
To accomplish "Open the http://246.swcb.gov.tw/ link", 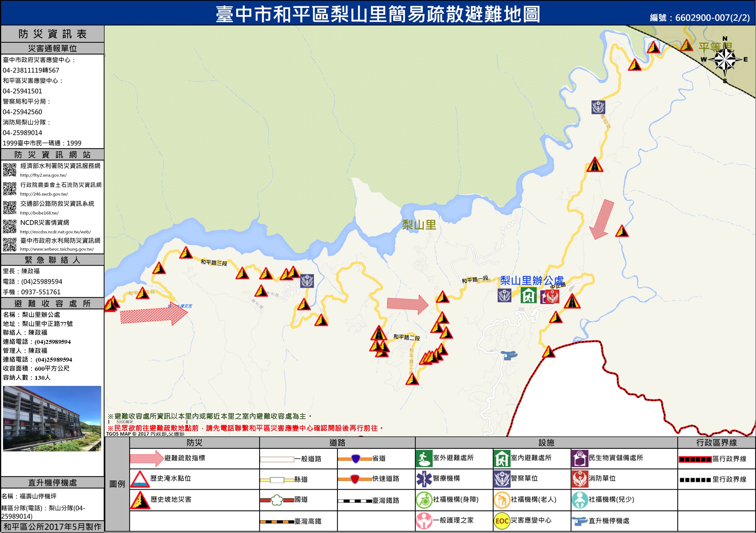I will (x=44, y=194).
